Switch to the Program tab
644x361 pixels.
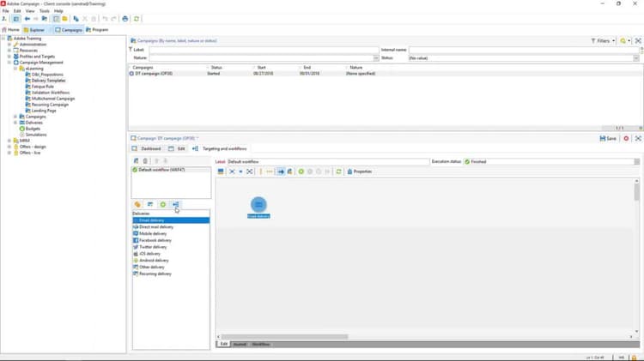click(x=97, y=30)
